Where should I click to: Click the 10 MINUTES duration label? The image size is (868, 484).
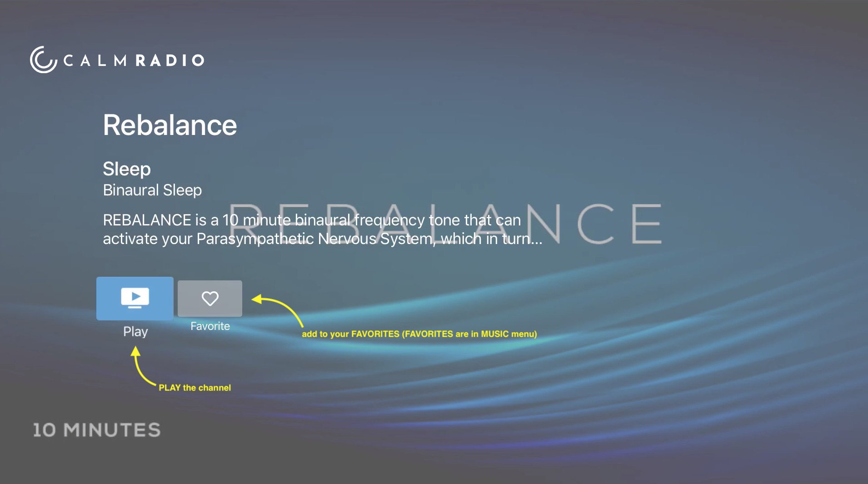[96, 430]
